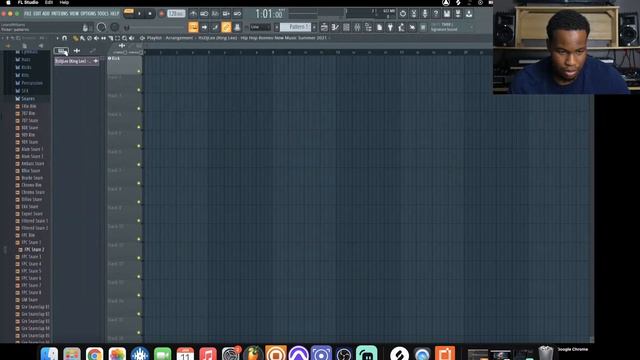
Task: Show the Browser shortcut icon
Action: [x=368, y=27]
